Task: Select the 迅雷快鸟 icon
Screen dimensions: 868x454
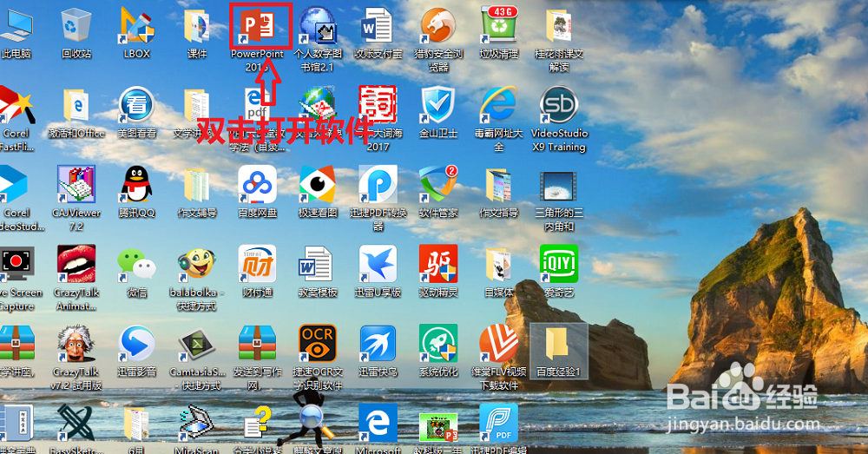Action: point(378,344)
